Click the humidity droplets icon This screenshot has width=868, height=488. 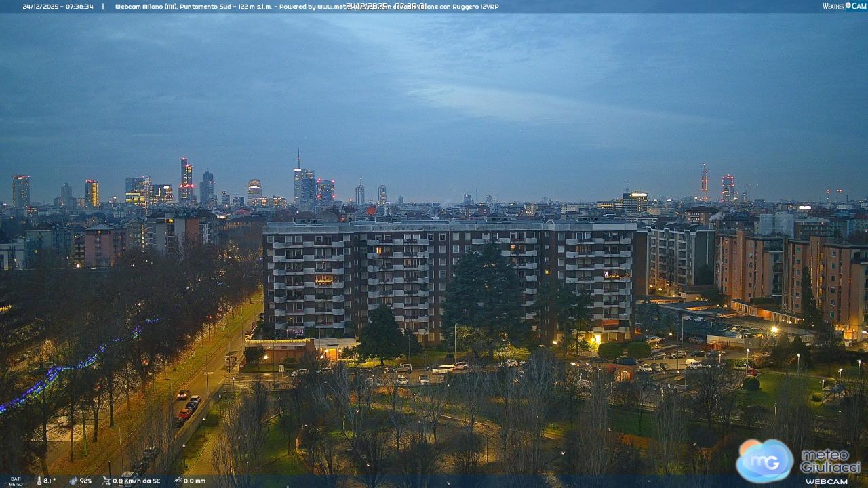(x=73, y=481)
